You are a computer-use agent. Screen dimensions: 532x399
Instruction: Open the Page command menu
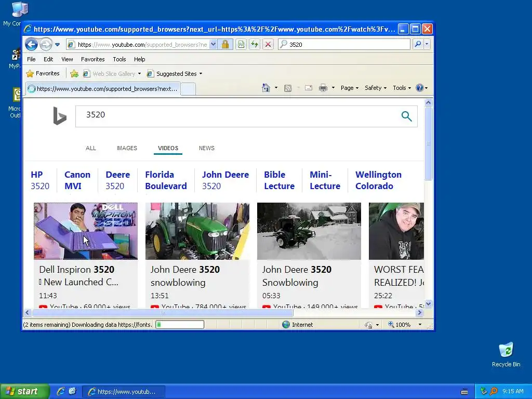(350, 88)
